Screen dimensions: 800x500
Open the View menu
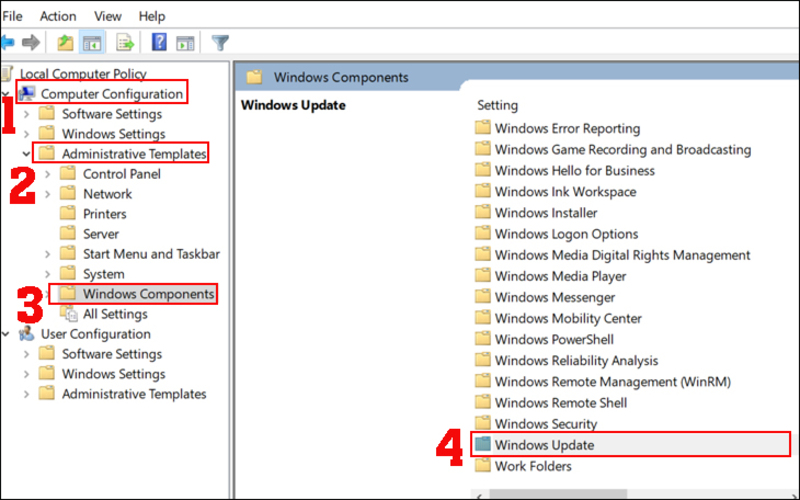(x=108, y=16)
